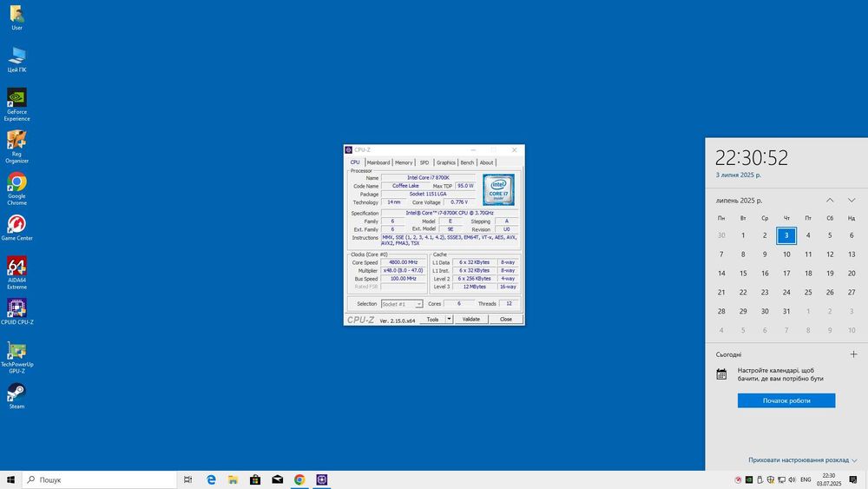The width and height of the screenshot is (868, 489).
Task: Go to previous month in calendar
Action: [x=830, y=201]
